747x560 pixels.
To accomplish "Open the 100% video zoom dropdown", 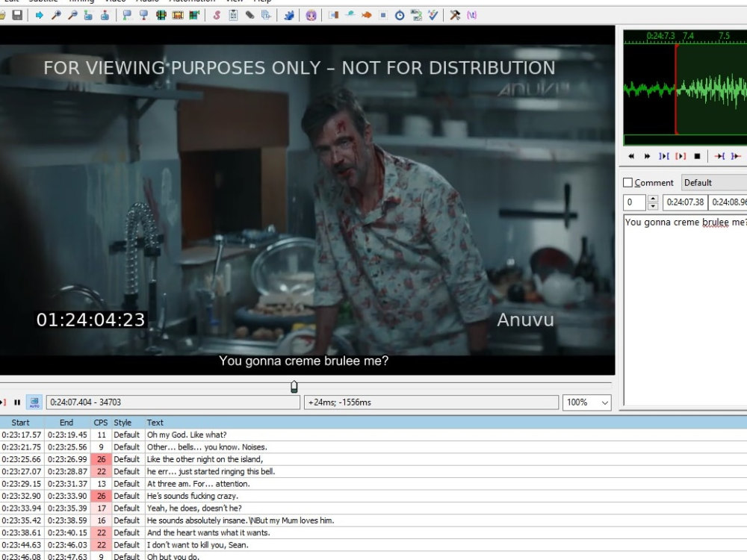I will click(587, 402).
